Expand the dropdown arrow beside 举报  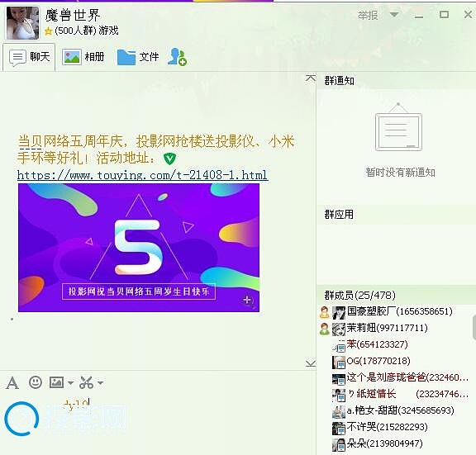[x=394, y=14]
